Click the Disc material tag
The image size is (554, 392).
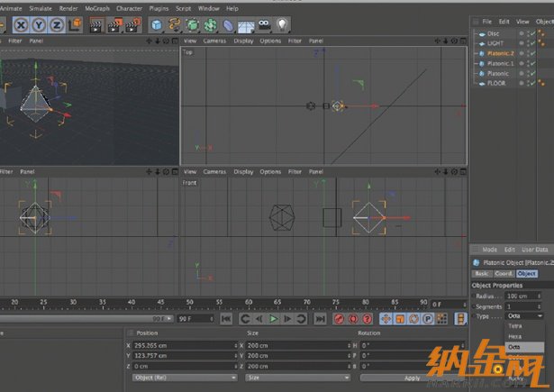(x=540, y=33)
